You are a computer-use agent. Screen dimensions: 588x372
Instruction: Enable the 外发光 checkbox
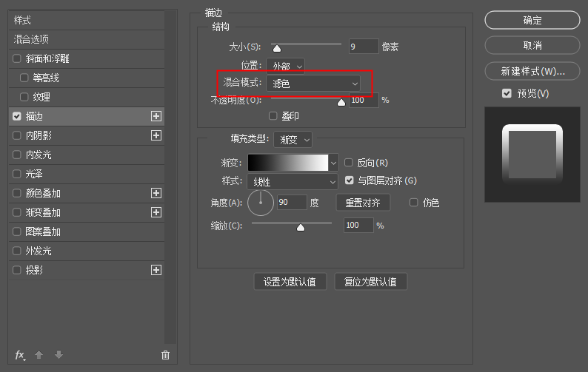click(x=16, y=251)
